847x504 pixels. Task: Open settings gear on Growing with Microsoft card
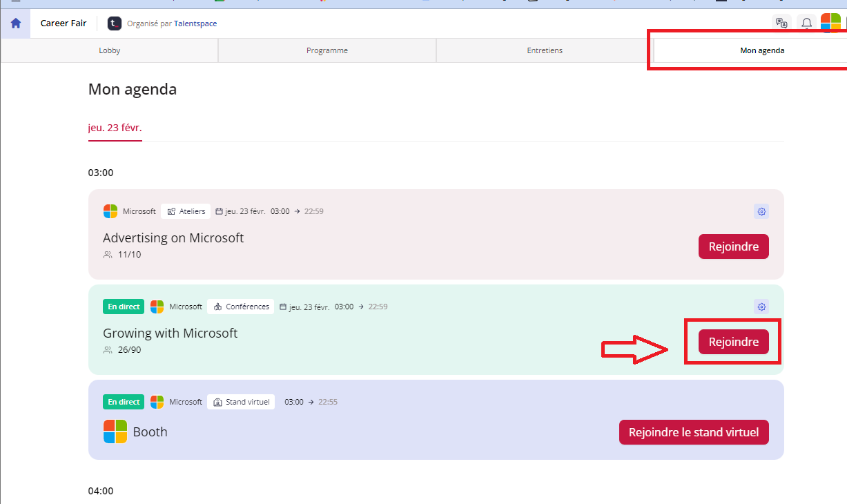pos(761,307)
